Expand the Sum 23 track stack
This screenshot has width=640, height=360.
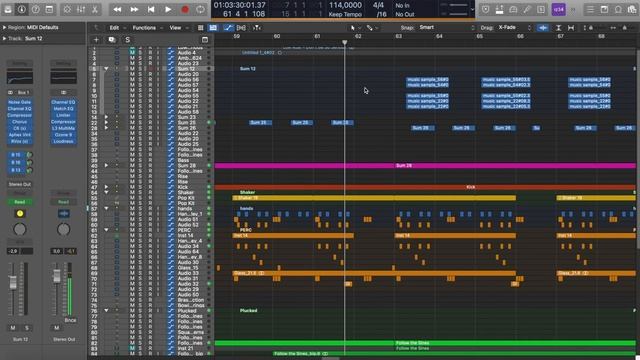tap(106, 117)
